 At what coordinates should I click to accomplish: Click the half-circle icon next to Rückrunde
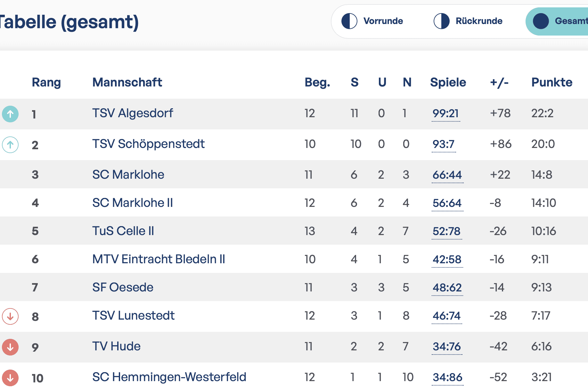pyautogui.click(x=441, y=21)
